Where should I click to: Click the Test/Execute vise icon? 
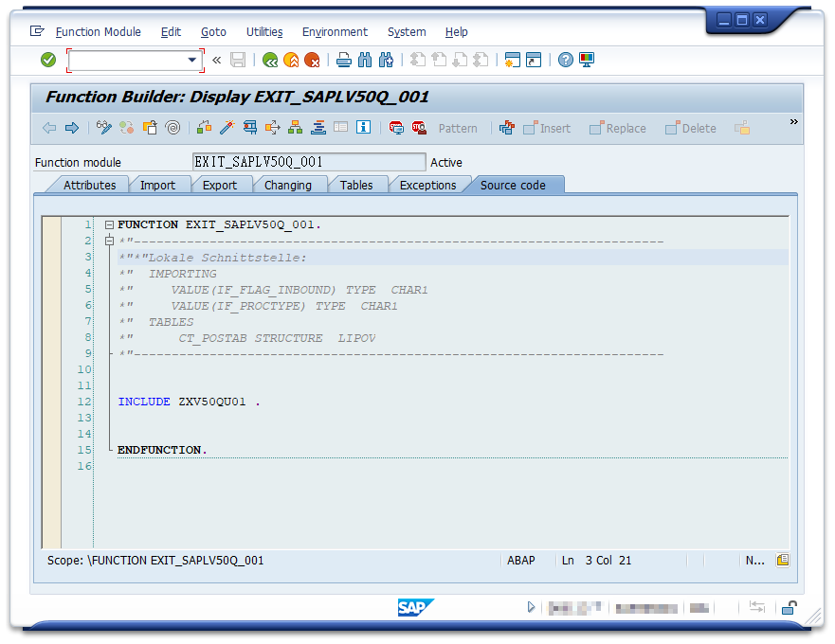click(250, 128)
